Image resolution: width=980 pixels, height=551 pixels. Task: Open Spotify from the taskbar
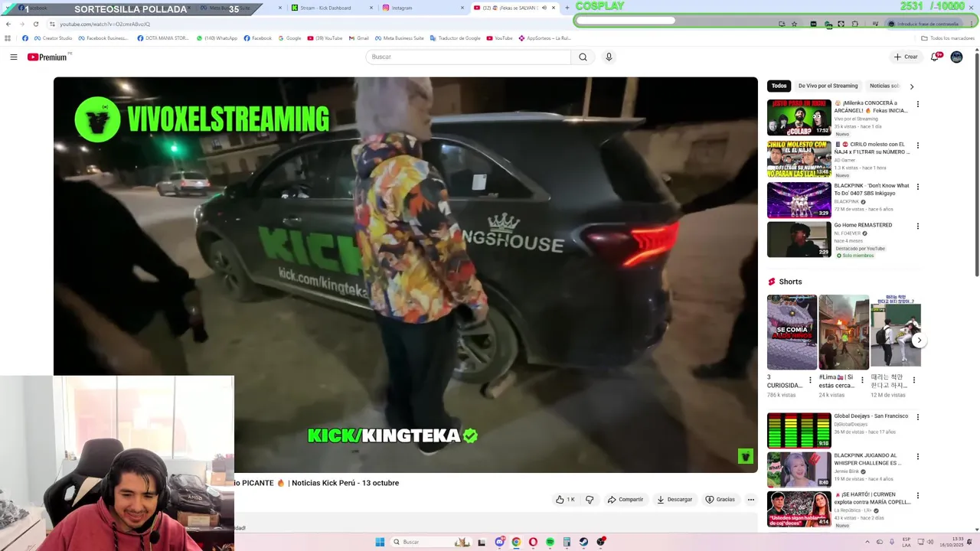click(x=550, y=542)
